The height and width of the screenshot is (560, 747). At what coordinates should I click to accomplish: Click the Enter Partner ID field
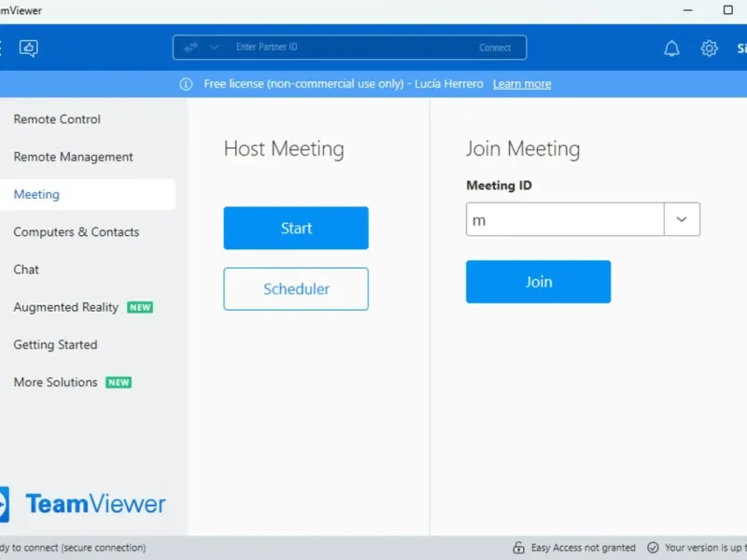pos(350,48)
